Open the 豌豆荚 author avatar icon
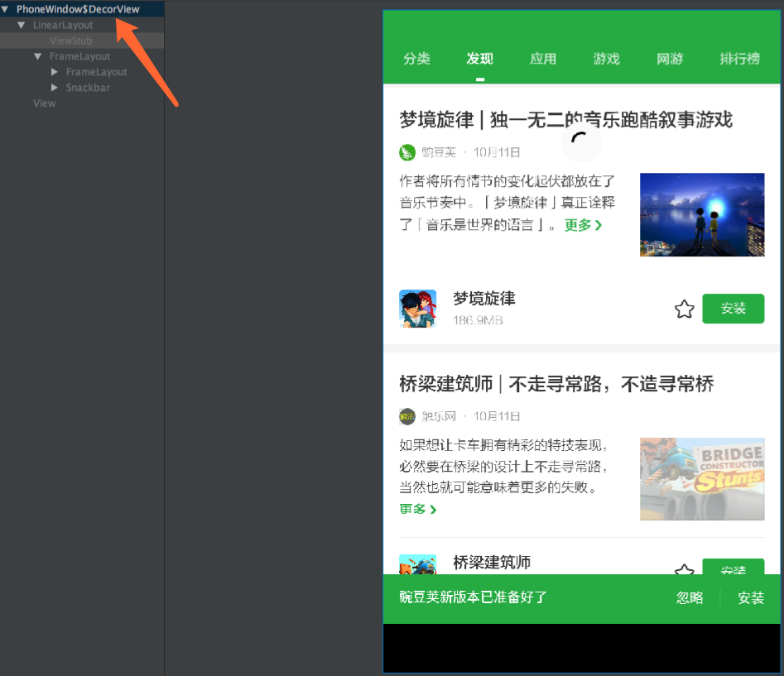The image size is (784, 676). coord(407,152)
